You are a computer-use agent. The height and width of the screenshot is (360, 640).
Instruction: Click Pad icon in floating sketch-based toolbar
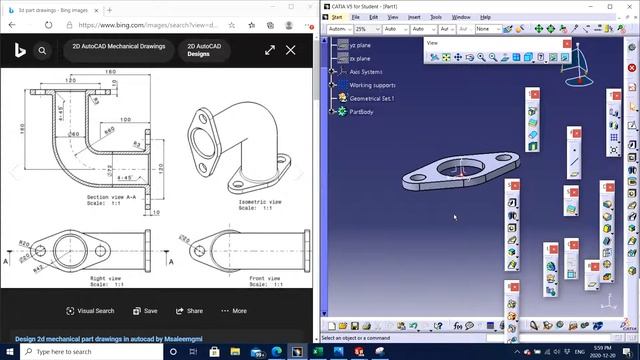click(x=512, y=203)
